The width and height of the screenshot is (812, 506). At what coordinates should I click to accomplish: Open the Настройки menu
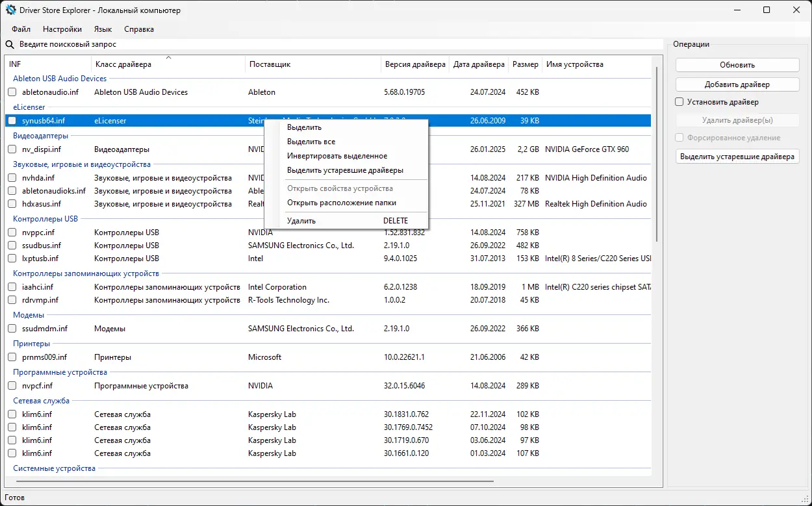point(62,29)
